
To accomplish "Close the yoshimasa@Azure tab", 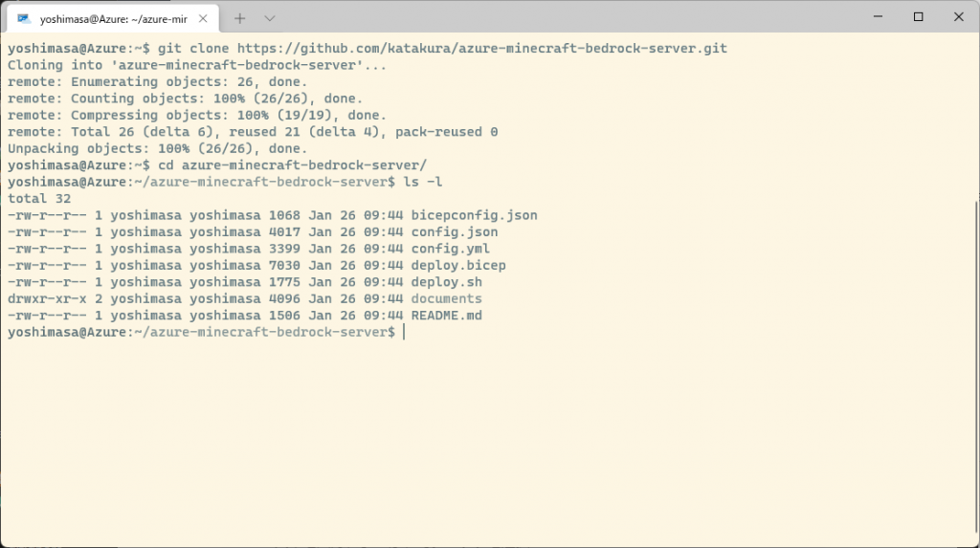I will 203,19.
